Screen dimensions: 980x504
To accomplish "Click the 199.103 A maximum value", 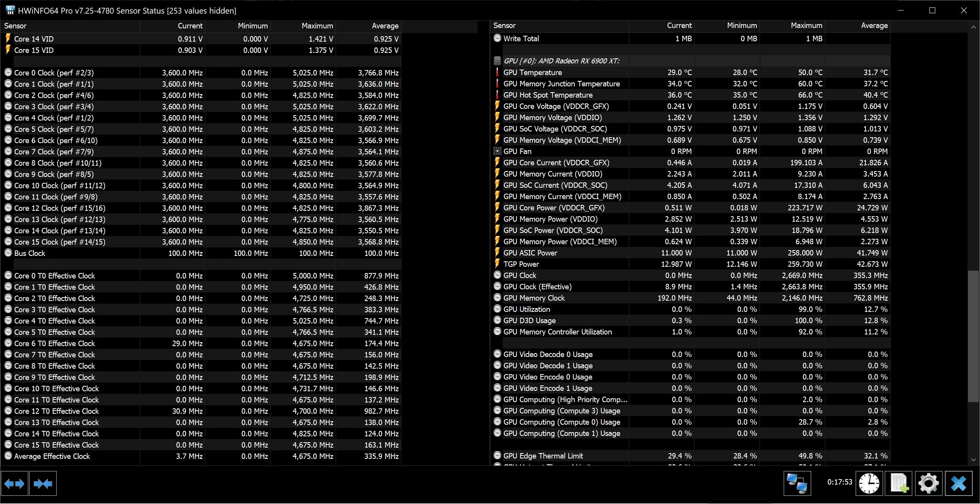I will pos(806,163).
